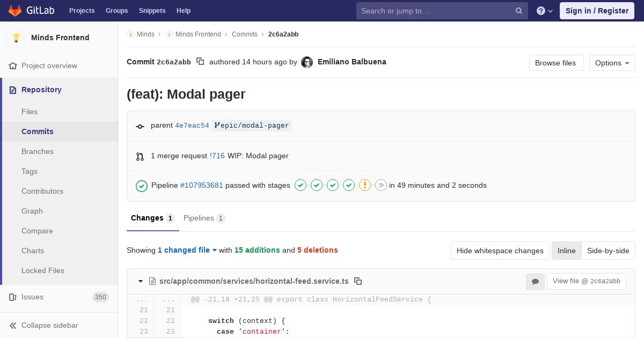This screenshot has height=338, width=644.
Task: Hide whitespace changes in diff
Action: tap(500, 251)
